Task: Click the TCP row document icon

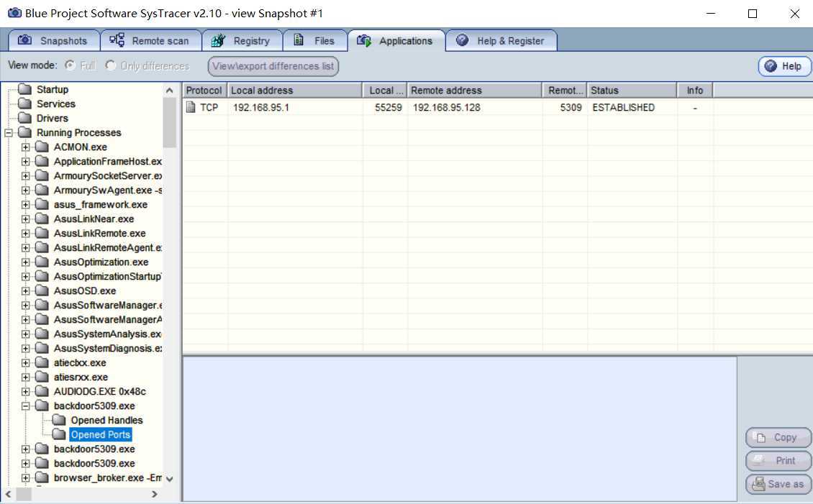Action: tap(191, 107)
